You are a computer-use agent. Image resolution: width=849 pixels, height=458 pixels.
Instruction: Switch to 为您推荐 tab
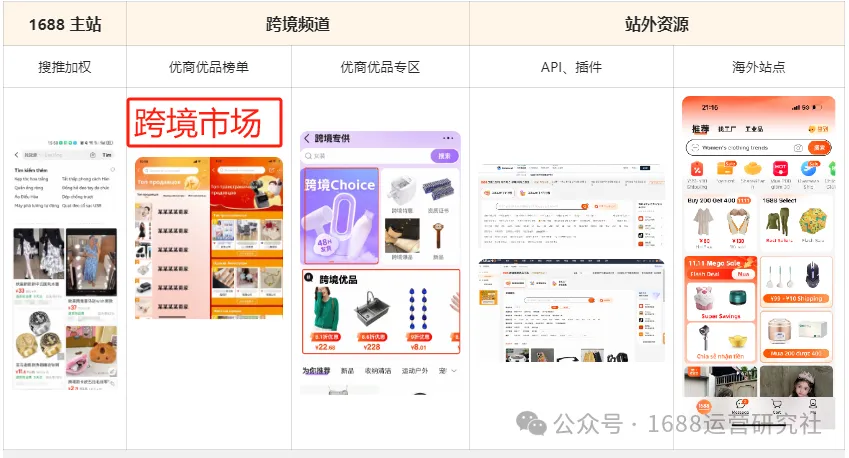(x=316, y=371)
